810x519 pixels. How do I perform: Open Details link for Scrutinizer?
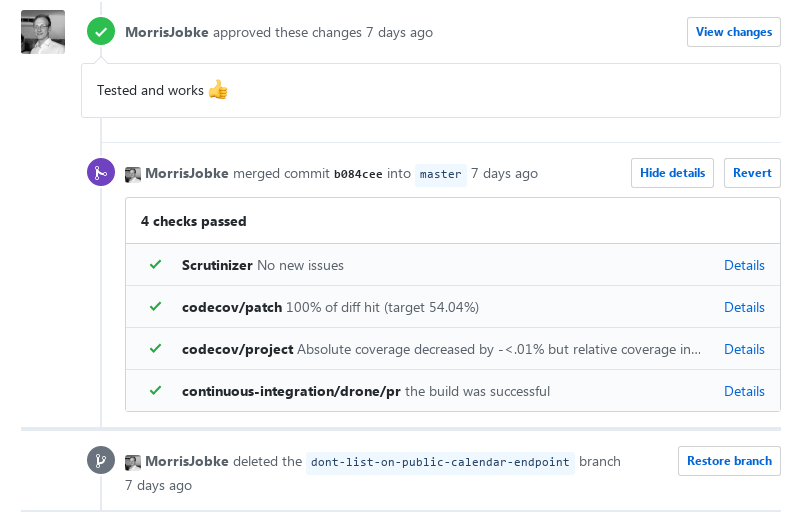click(x=744, y=265)
